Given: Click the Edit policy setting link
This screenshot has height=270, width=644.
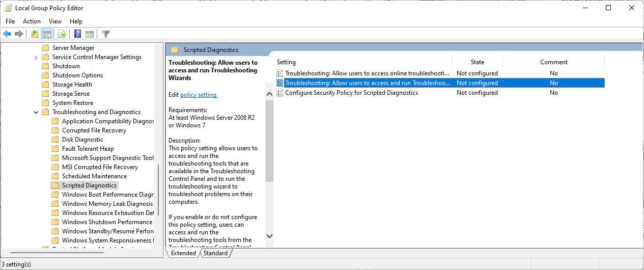Looking at the screenshot, I should click(x=198, y=95).
